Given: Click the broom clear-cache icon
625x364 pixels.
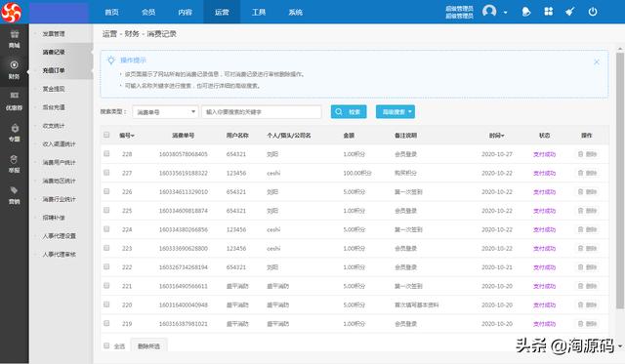Looking at the screenshot, I should pyautogui.click(x=570, y=12).
